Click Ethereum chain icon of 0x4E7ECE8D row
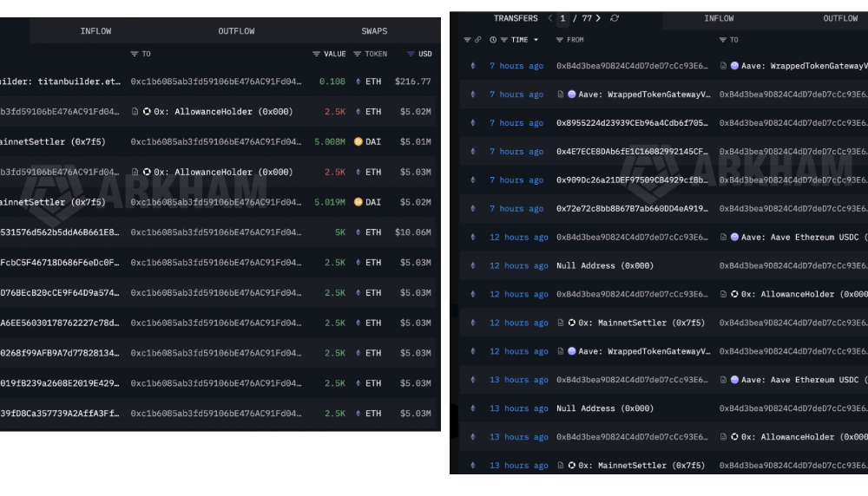This screenshot has height=496, width=868. pyautogui.click(x=473, y=152)
